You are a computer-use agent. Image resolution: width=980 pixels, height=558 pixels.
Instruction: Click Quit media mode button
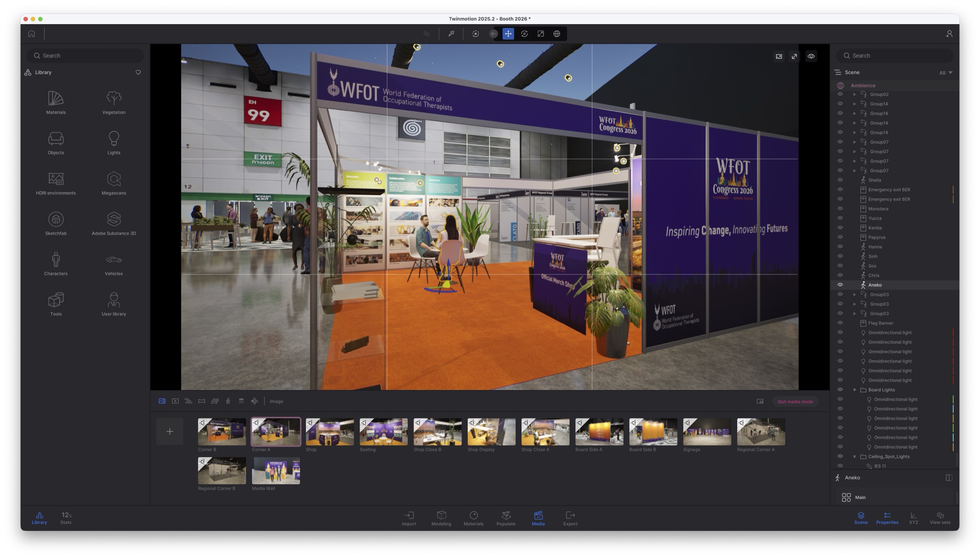794,401
